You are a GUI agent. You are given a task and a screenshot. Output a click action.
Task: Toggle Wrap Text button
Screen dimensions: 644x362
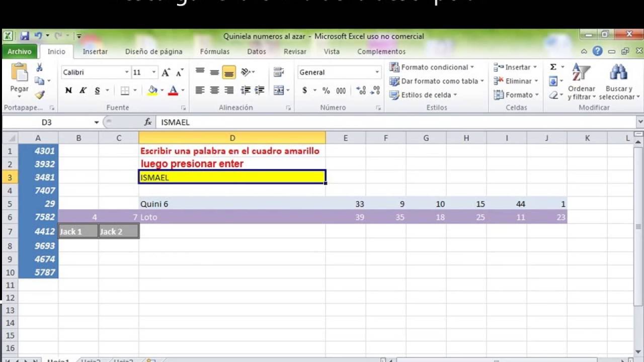pos(278,72)
